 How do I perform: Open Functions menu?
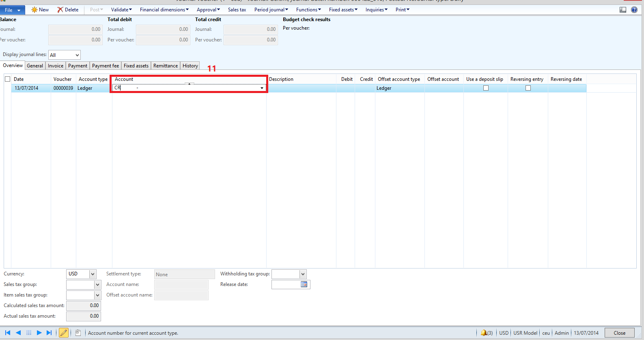tap(308, 10)
